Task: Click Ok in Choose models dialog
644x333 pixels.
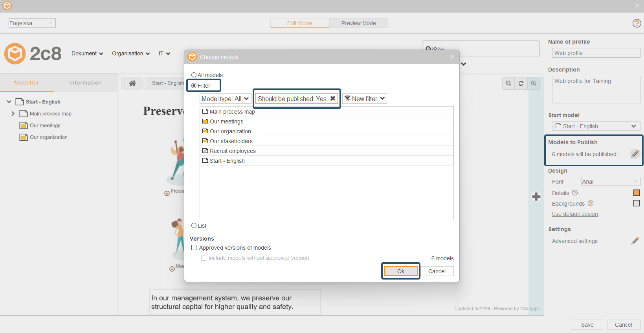Action: (401, 271)
